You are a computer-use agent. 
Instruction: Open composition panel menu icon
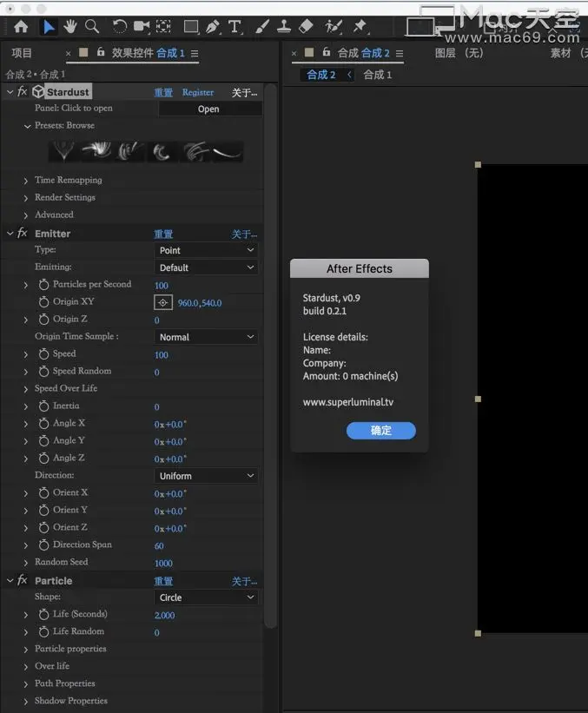(400, 54)
